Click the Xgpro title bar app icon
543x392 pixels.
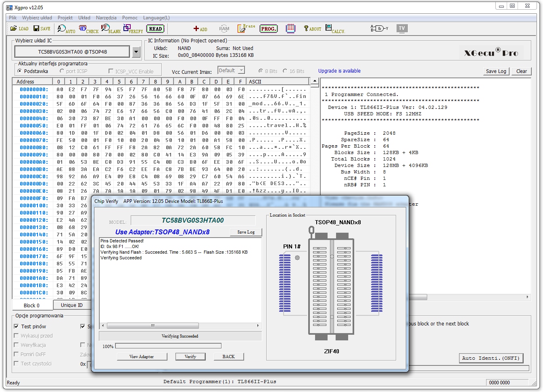[9, 8]
